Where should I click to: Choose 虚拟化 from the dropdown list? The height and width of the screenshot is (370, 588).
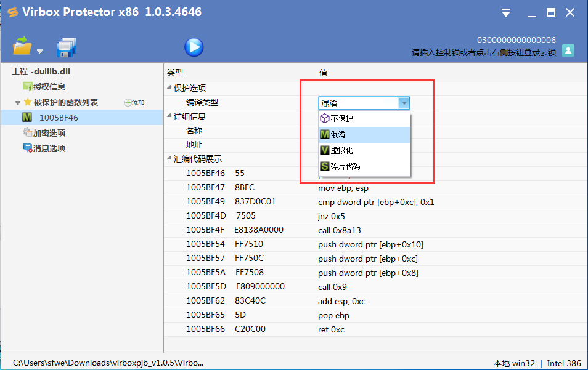[x=364, y=151]
